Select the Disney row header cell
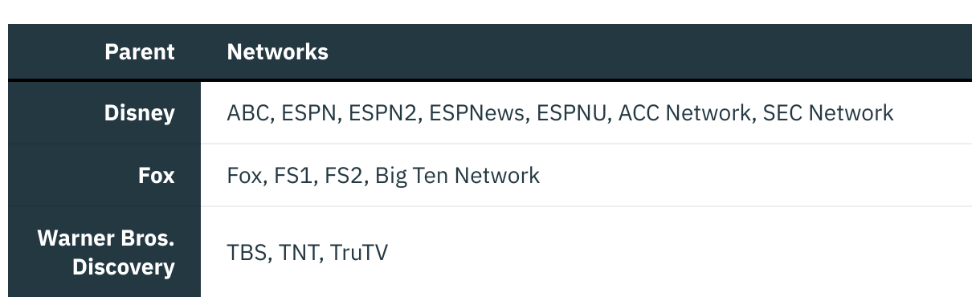Image resolution: width=980 pixels, height=305 pixels. (104, 113)
